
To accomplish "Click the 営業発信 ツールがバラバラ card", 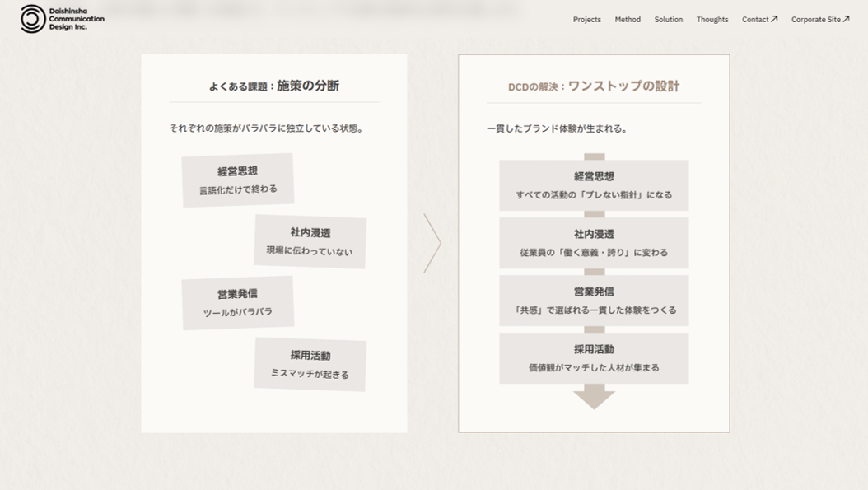I will (237, 303).
